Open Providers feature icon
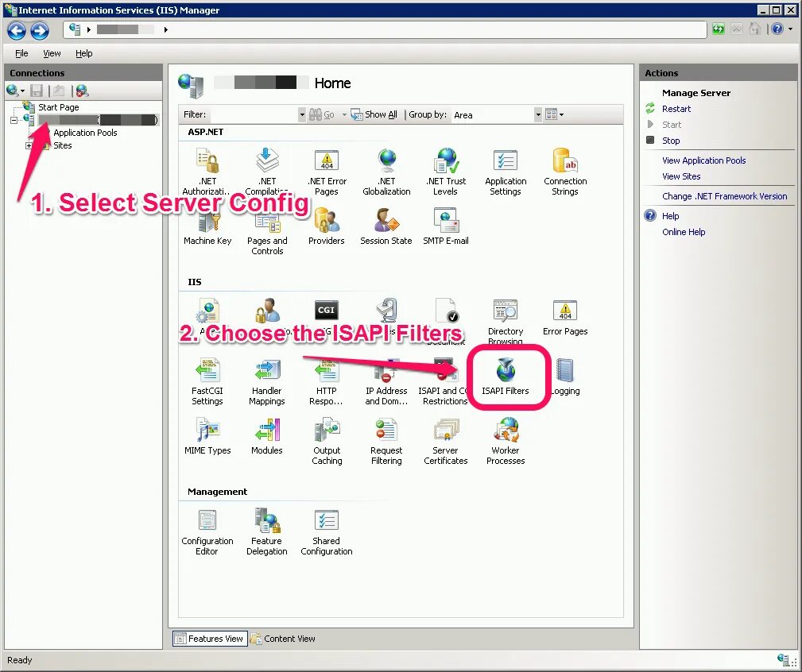Image resolution: width=802 pixels, height=672 pixels. tap(327, 226)
